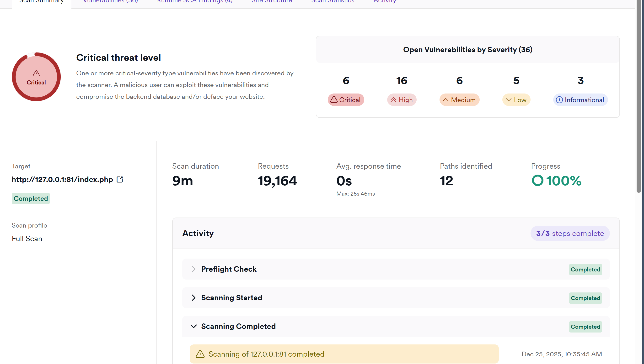Collapse the Scanning Completed step

point(193,326)
